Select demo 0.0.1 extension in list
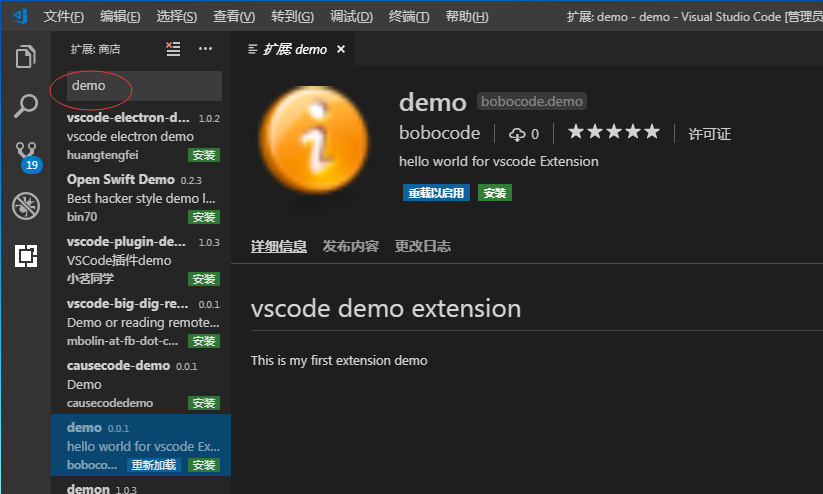Image resolution: width=823 pixels, height=494 pixels. tap(141, 445)
